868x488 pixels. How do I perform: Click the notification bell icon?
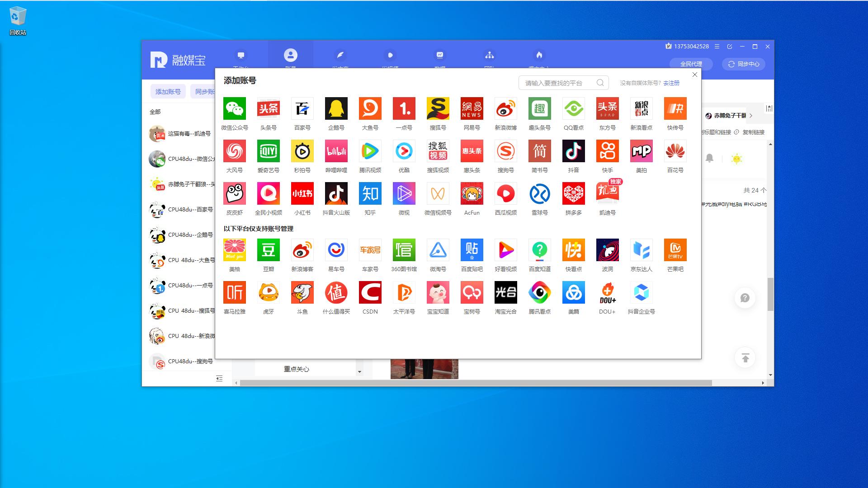coord(709,158)
